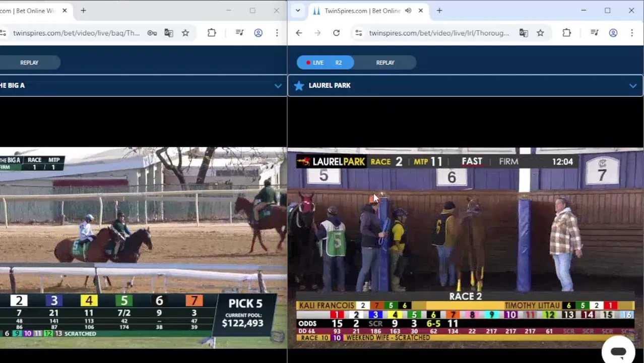This screenshot has width=644, height=363.
Task: Bookmark the page in left browser window
Action: click(185, 33)
